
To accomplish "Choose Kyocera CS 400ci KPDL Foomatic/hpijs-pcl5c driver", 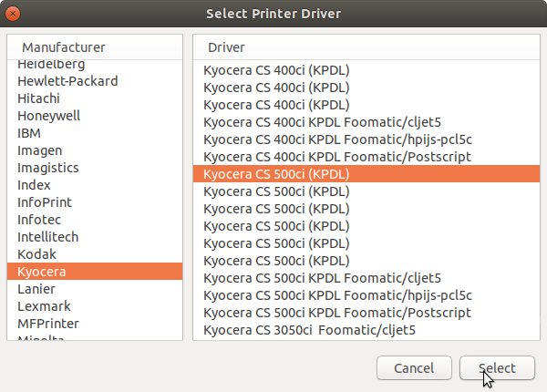I will [x=366, y=139].
